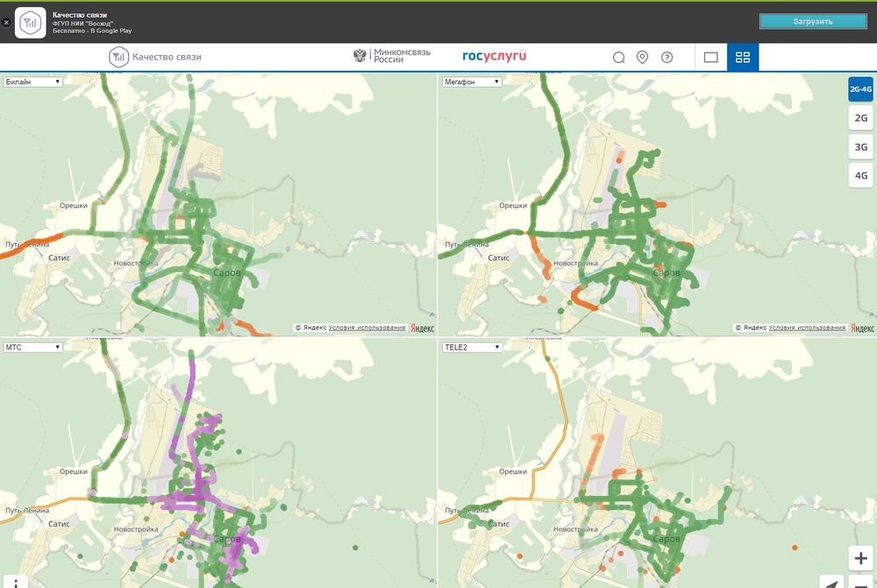Select the 2G-4G network filter
The height and width of the screenshot is (588, 877).
coord(860,89)
